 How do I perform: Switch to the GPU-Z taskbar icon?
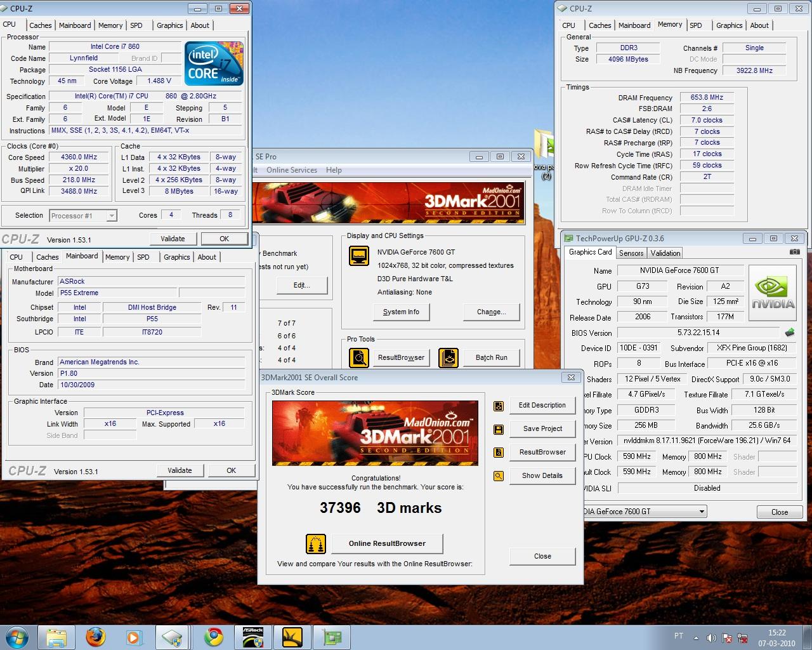click(332, 637)
